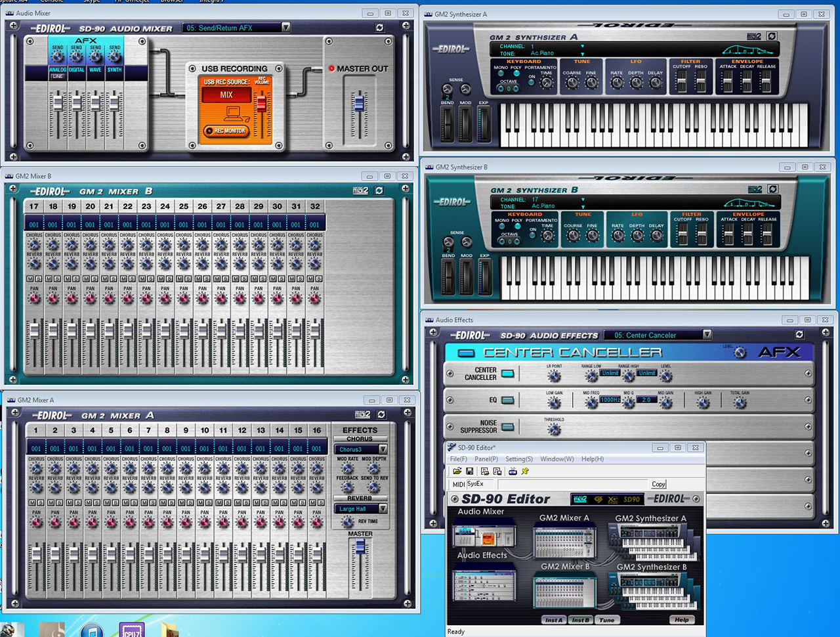Open file icon in SD-90 Editor toolbar
The image size is (840, 637).
click(x=457, y=472)
